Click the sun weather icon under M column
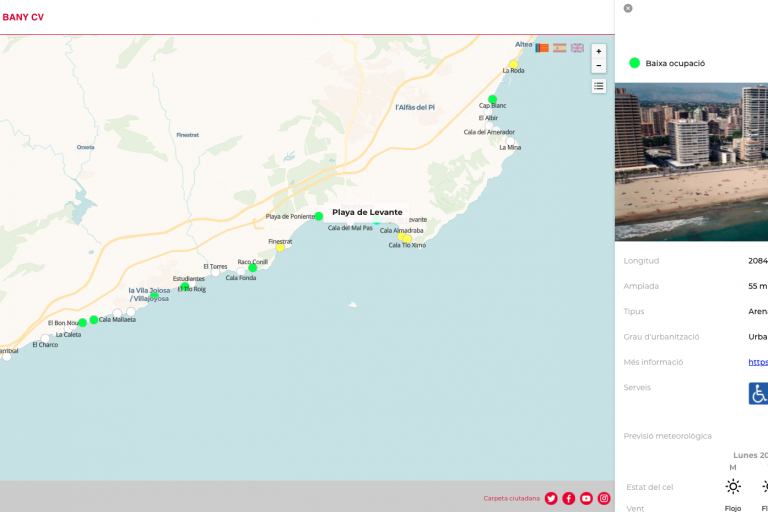Screen dimensions: 768x512 pyautogui.click(x=733, y=487)
